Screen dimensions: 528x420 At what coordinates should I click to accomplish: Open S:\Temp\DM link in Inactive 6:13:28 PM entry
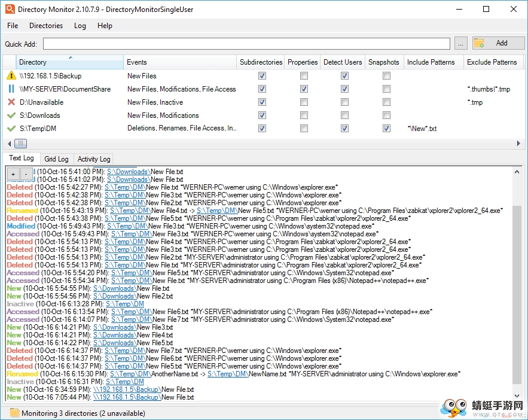(x=125, y=304)
